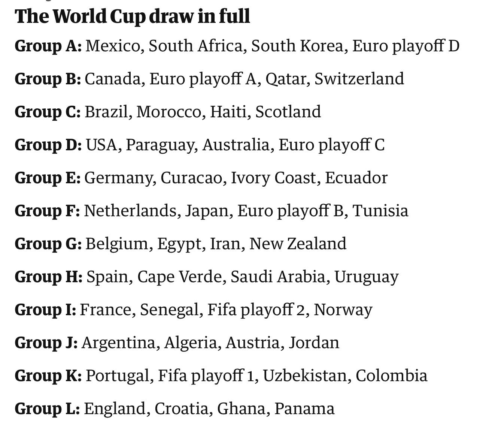Image resolution: width=504 pixels, height=428 pixels.
Task: Click the 'Euro playoff D' text
Action: click(x=406, y=46)
